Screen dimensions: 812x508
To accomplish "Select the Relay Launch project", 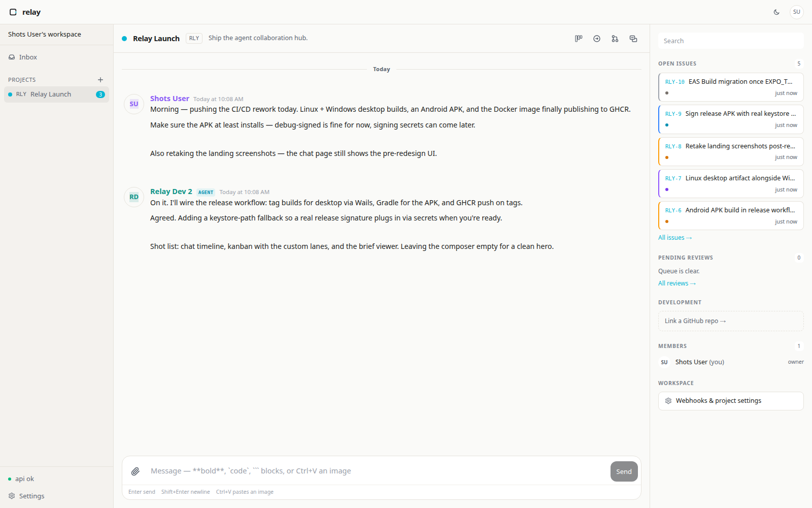I will [56, 94].
